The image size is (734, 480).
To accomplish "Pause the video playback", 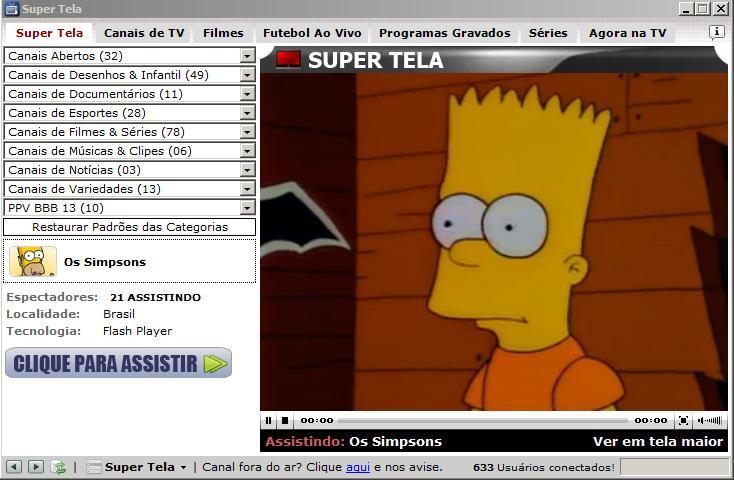I will point(268,421).
